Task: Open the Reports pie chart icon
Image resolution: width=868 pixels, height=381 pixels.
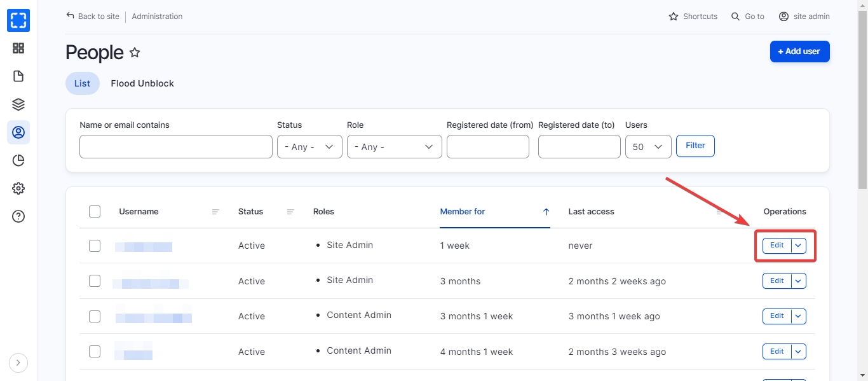Action: coord(18,160)
